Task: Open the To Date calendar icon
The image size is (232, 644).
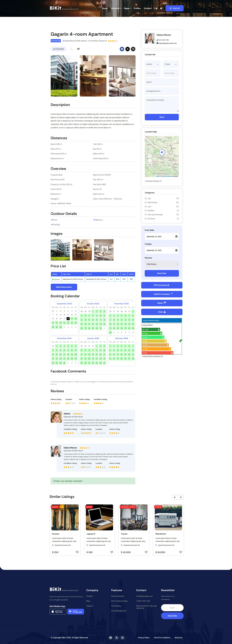Action: point(176,250)
